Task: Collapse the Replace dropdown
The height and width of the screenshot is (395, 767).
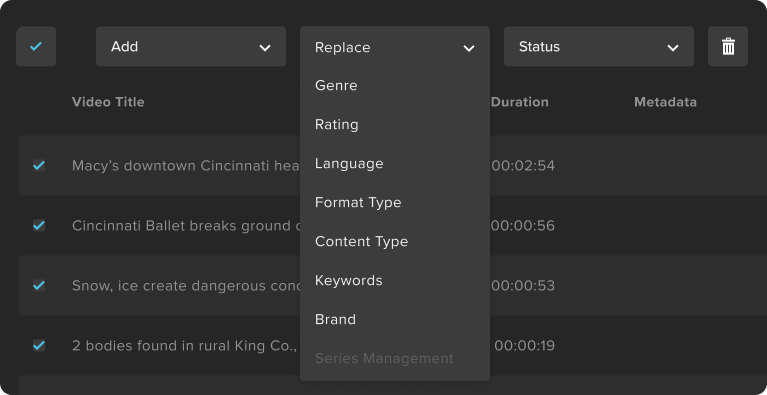Action: click(x=395, y=47)
